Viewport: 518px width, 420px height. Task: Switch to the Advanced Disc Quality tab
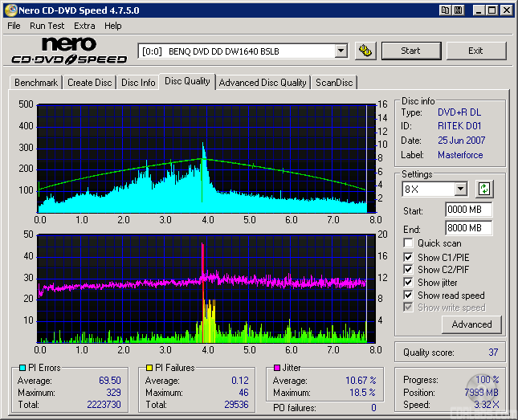pos(263,82)
